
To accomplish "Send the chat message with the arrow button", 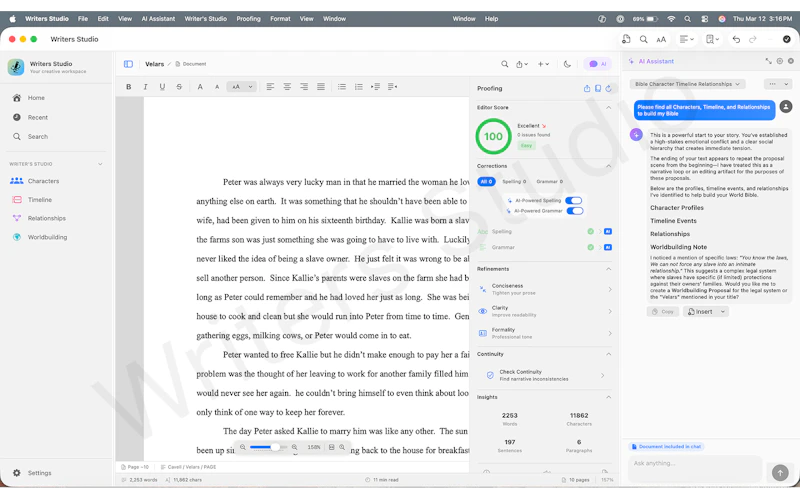I will (x=780, y=472).
